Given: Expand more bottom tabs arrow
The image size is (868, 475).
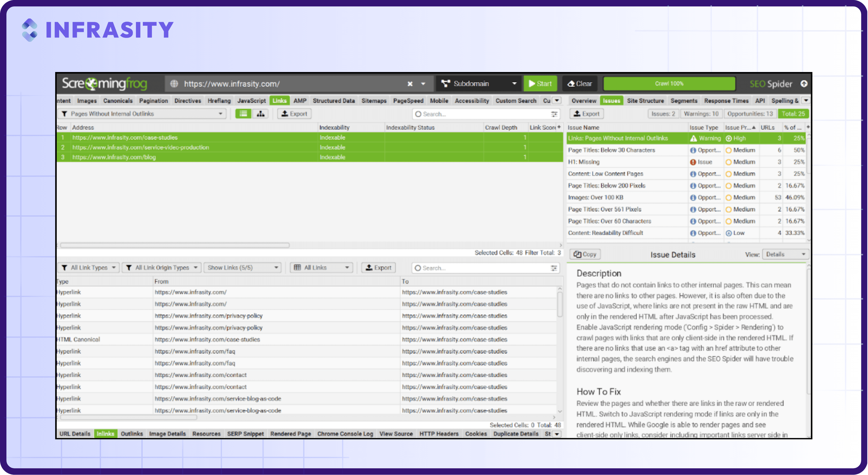Looking at the screenshot, I should (x=557, y=434).
